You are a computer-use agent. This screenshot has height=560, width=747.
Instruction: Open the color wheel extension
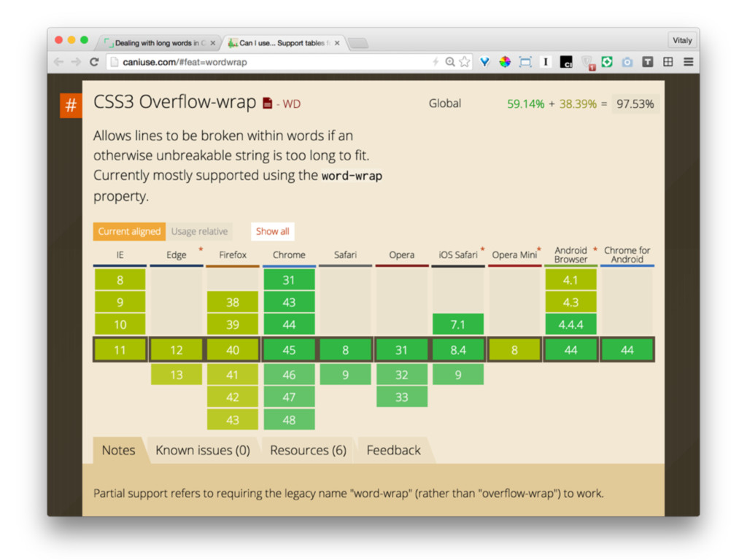coord(505,62)
